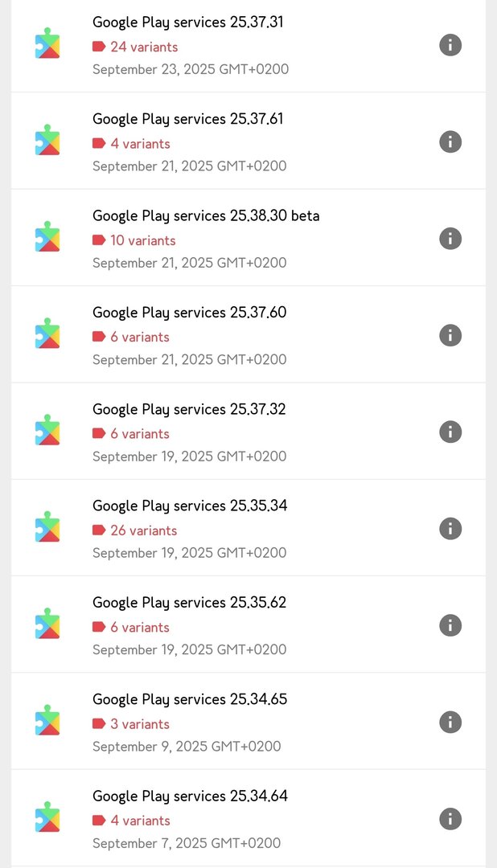Open Google Play services 25.34.64 title
497x868 pixels.
point(190,796)
